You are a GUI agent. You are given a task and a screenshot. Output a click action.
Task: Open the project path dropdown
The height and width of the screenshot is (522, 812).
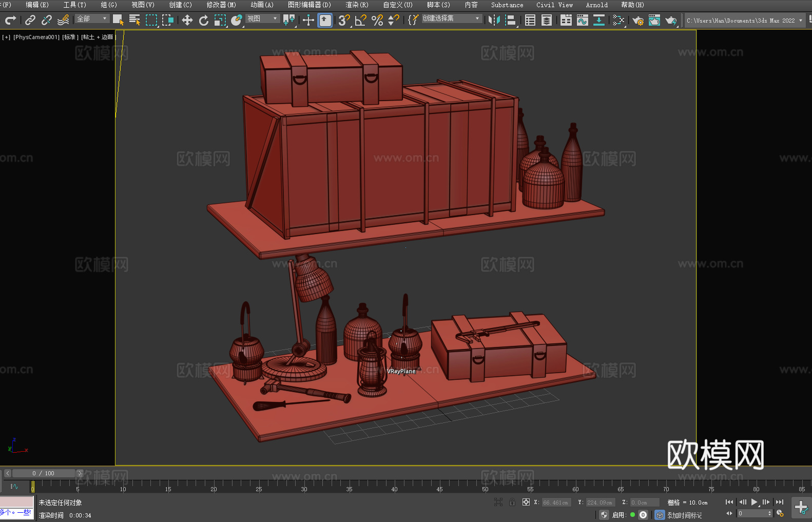745,21
